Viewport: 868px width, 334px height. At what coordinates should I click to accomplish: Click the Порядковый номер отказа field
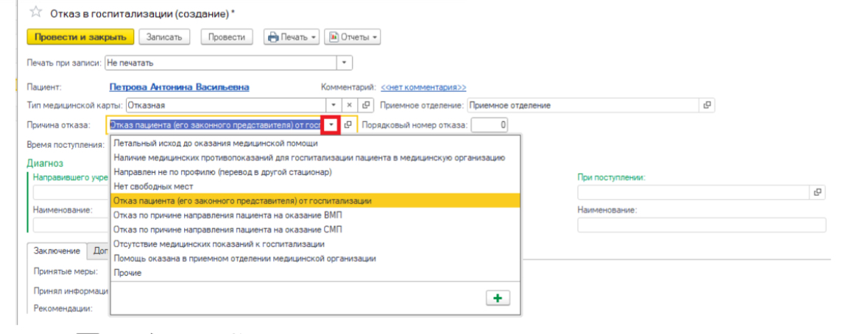[x=490, y=125]
